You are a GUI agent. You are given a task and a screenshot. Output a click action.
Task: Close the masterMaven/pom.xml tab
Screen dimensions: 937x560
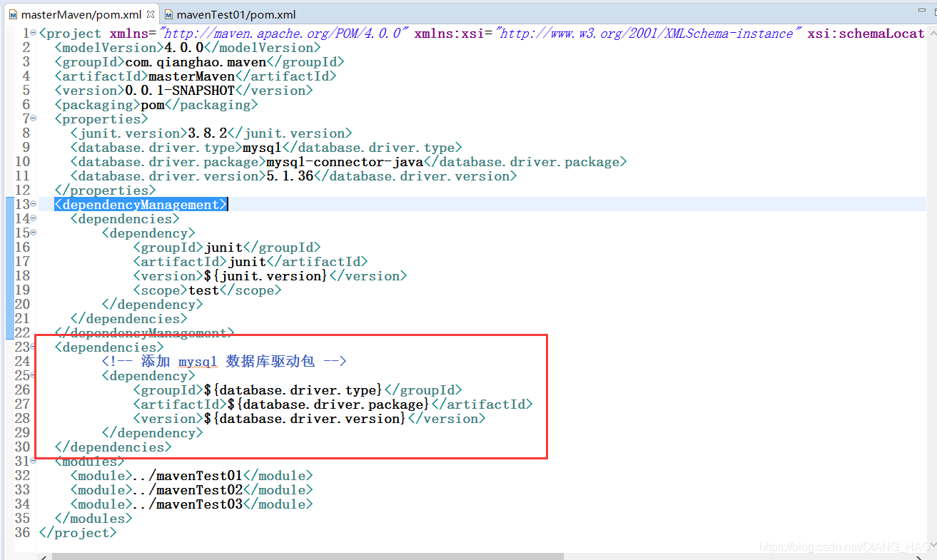[150, 14]
